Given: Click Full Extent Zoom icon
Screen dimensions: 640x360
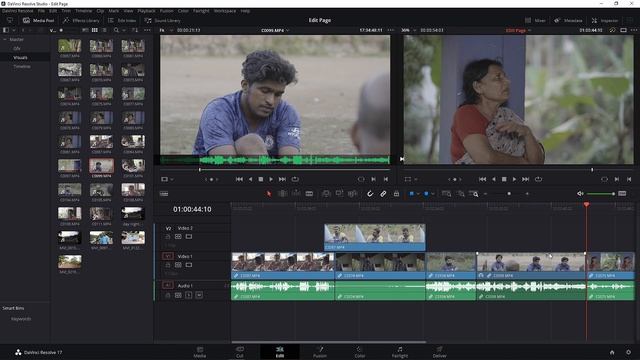Looking at the screenshot, I should point(447,194).
